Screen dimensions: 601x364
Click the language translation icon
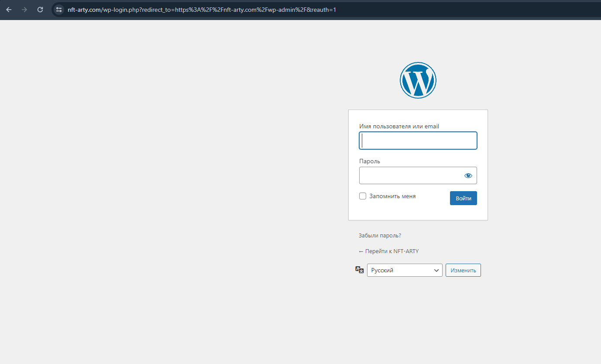360,270
